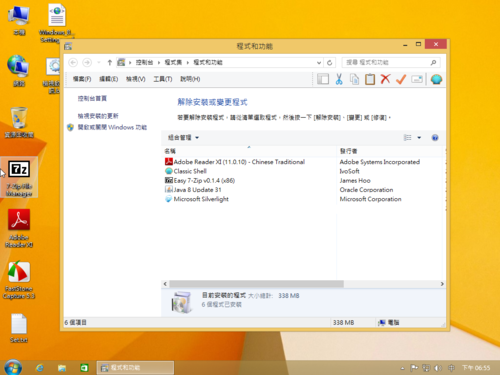Select Easy 7-Zip v0.1.4 (x86) row
The image size is (500, 375).
(303, 180)
